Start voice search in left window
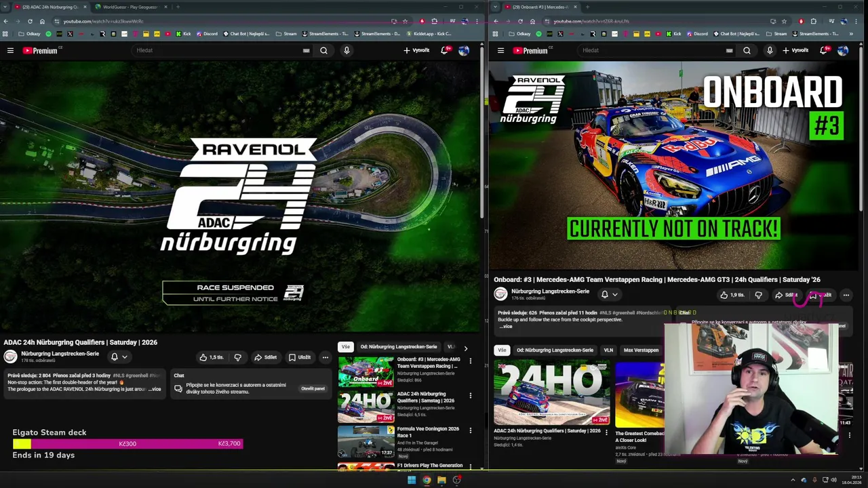This screenshot has height=488, width=868. [x=347, y=50]
